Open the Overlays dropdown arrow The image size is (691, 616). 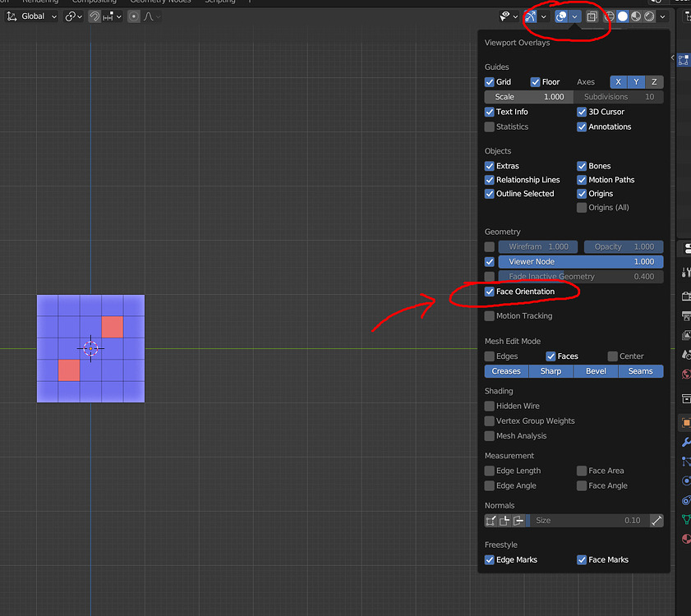click(574, 16)
